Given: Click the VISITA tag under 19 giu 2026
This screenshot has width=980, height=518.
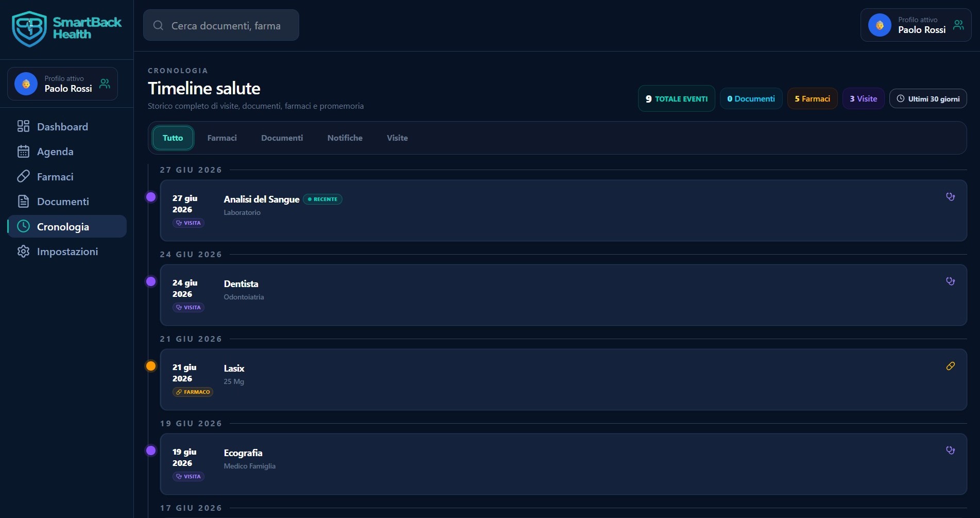Looking at the screenshot, I should pos(188,476).
